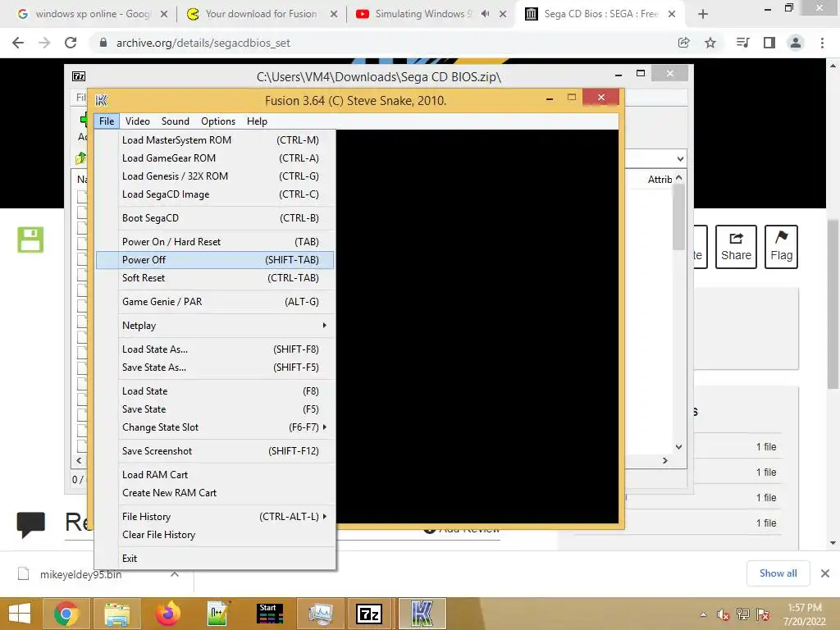
Task: Expand Change State Slot submenu
Action: (215, 427)
